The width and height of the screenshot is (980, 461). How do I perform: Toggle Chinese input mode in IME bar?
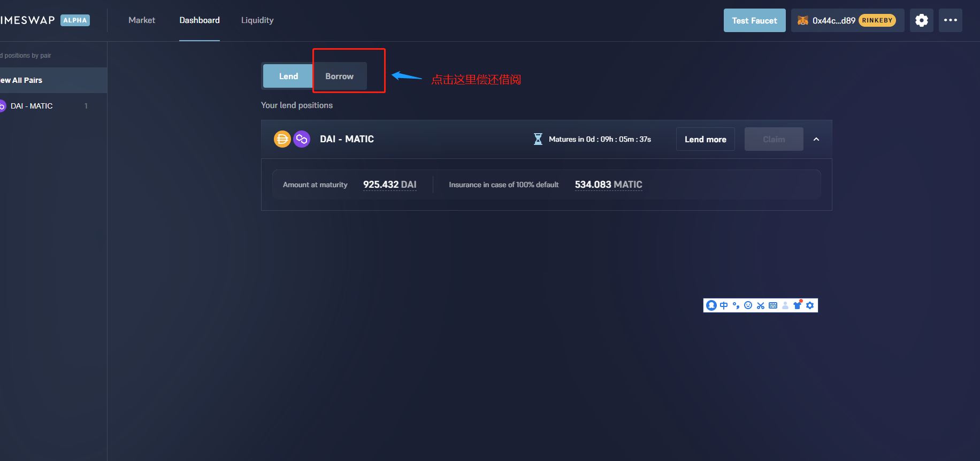[x=724, y=305]
